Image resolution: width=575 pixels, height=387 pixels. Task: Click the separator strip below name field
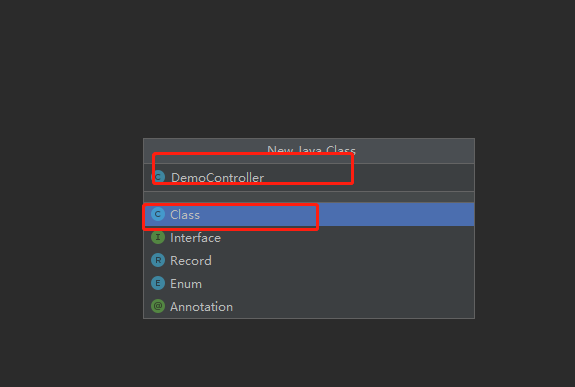point(309,197)
